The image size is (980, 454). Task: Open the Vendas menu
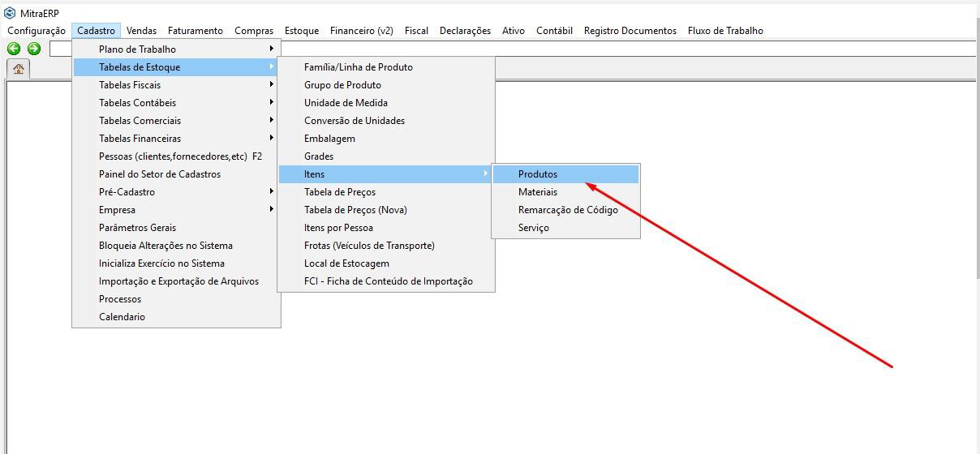pos(141,31)
